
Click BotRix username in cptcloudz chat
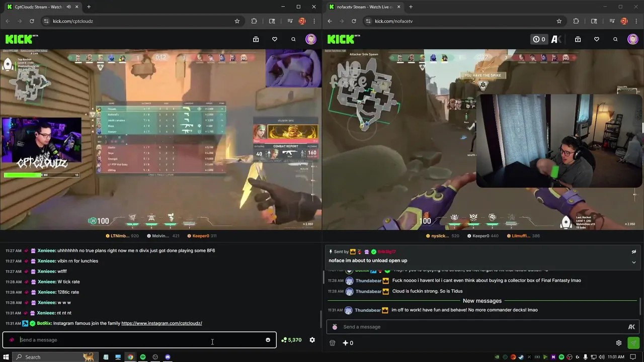[44, 323]
